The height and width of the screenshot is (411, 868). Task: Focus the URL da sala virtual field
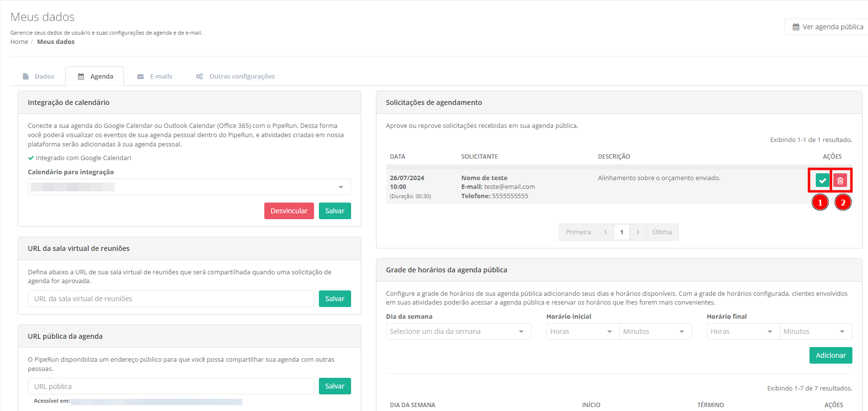click(171, 299)
